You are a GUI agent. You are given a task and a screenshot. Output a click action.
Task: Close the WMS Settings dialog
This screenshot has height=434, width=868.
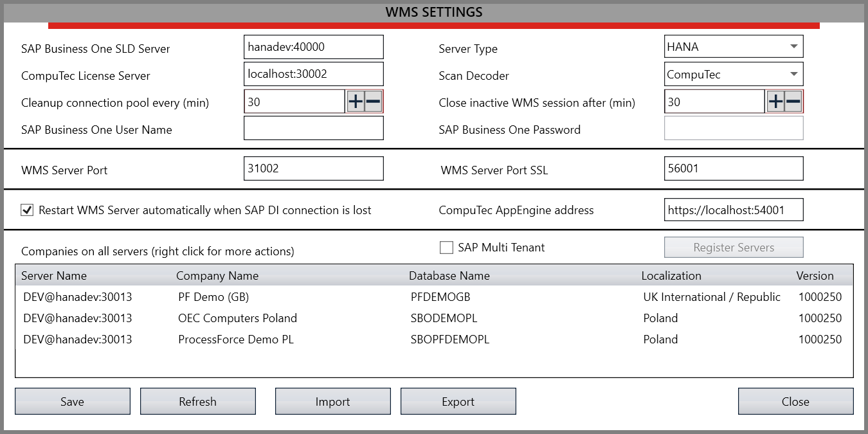[x=795, y=401]
